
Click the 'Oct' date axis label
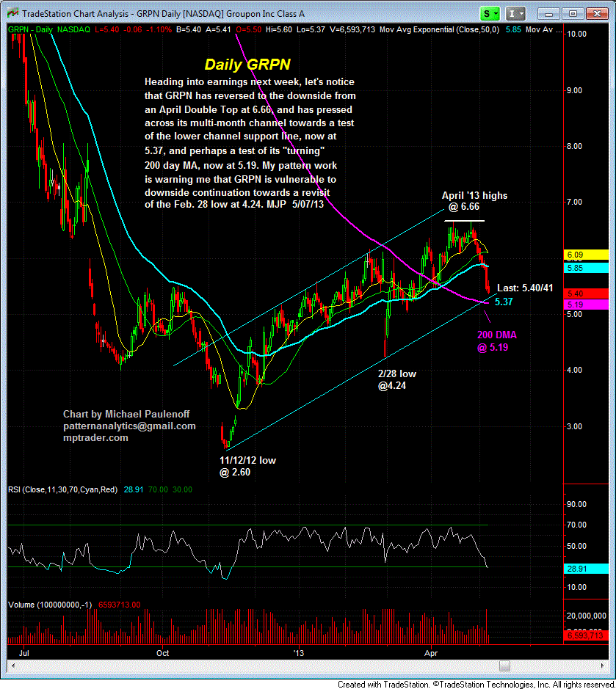point(163,653)
